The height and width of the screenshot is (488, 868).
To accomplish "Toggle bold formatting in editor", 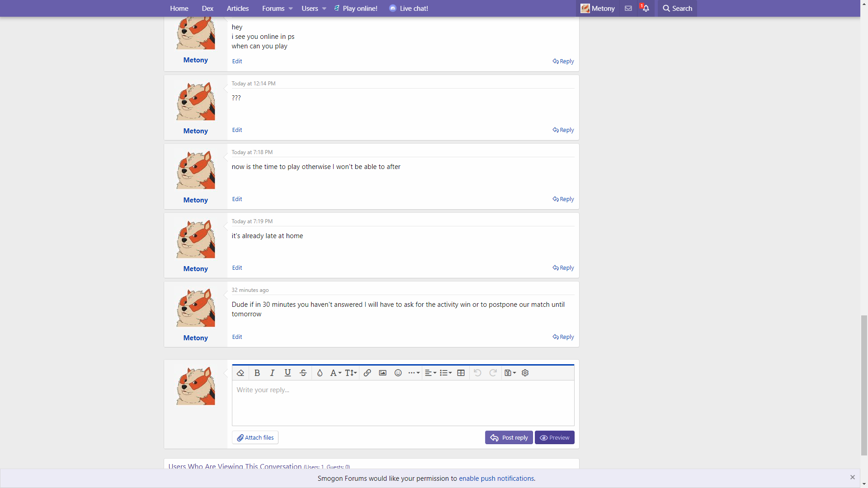I will point(257,373).
